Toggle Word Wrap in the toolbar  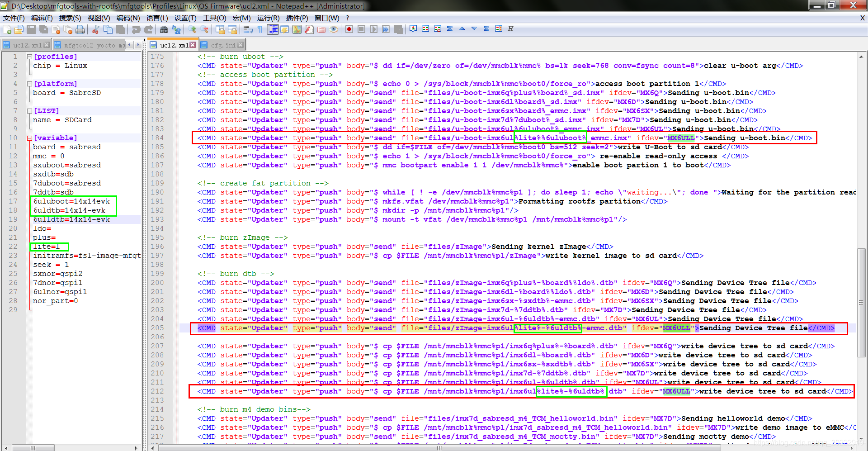coord(248,28)
